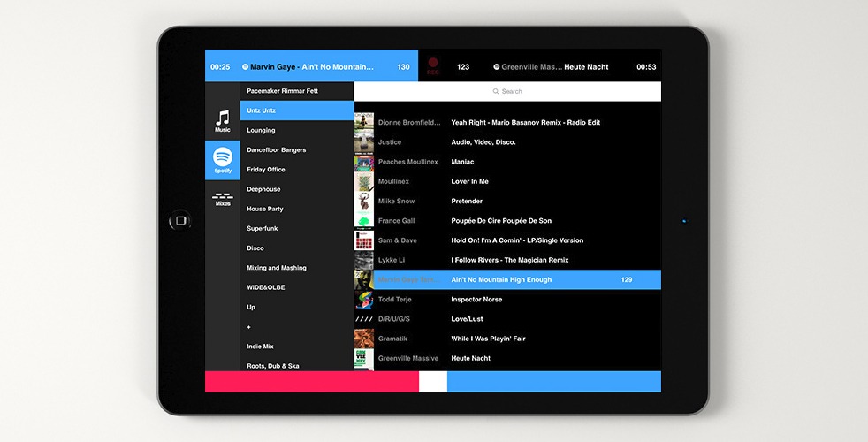Image resolution: width=868 pixels, height=442 pixels.
Task: Click the right deck 123 BPM value
Action: point(463,67)
